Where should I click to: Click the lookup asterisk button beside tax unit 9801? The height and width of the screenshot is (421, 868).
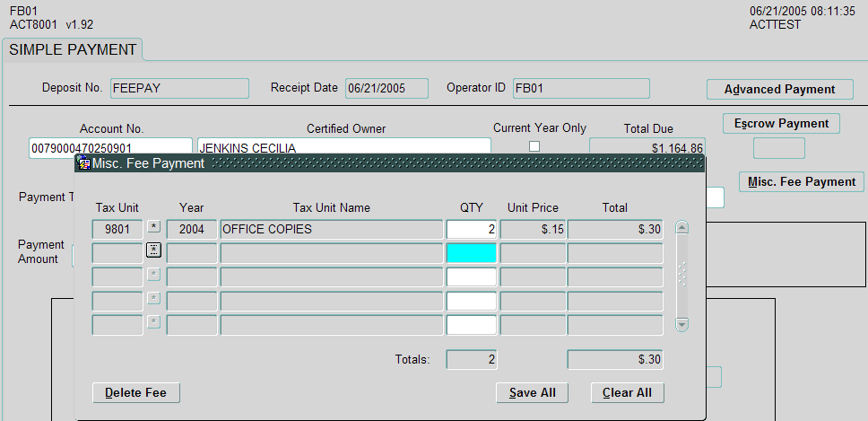(x=153, y=228)
